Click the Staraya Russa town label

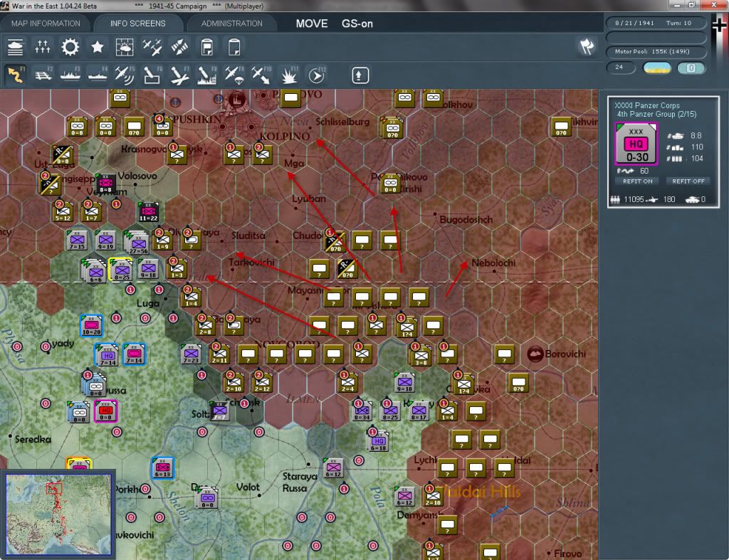coord(300,482)
